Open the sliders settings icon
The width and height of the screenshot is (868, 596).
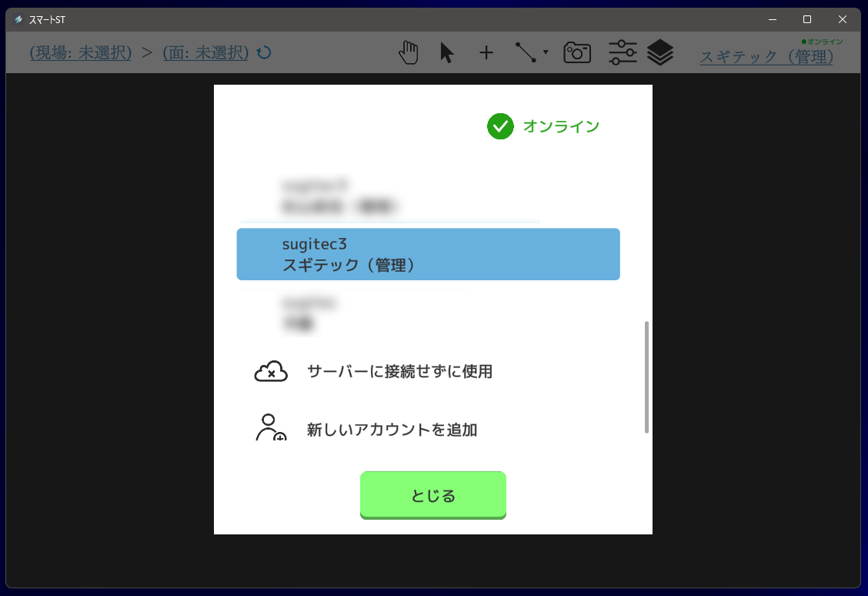tap(623, 52)
